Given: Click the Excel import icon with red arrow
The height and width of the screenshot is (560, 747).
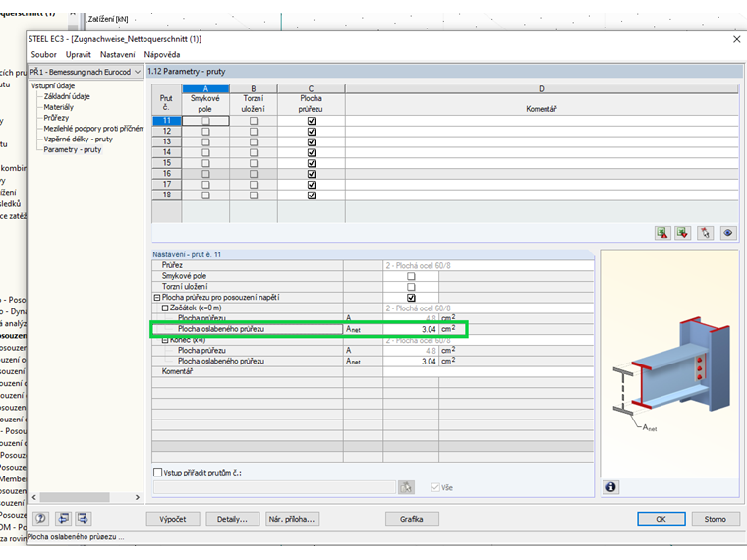Looking at the screenshot, I should (x=683, y=233).
